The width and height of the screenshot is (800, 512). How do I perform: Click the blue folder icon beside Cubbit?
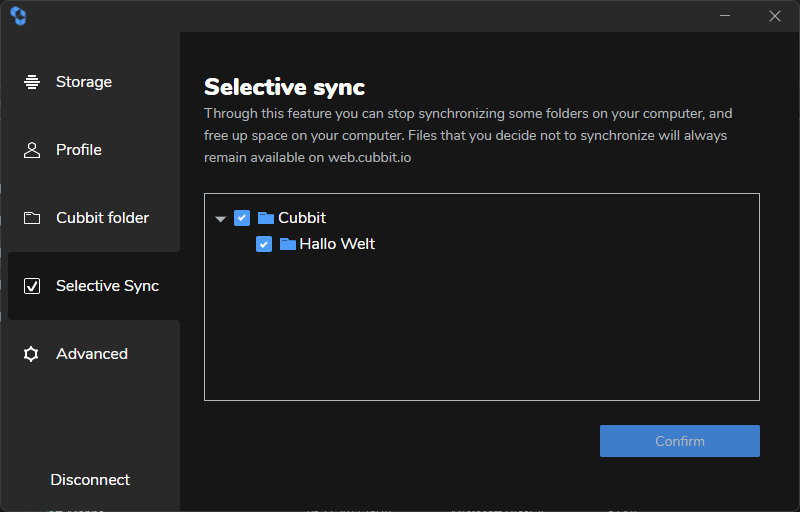pyautogui.click(x=265, y=218)
